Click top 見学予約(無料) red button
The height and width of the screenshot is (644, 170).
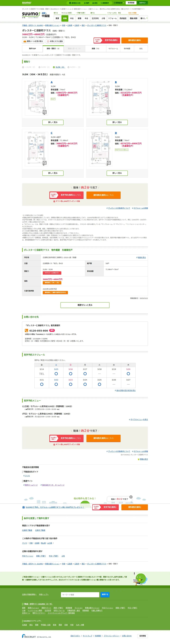click(x=107, y=40)
